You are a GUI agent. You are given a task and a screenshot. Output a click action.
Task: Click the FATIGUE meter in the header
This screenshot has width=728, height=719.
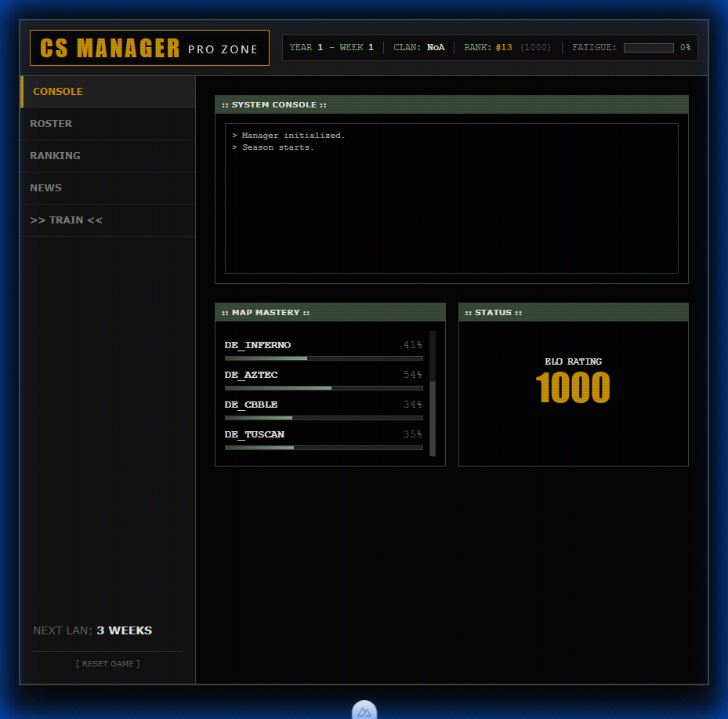tap(648, 47)
